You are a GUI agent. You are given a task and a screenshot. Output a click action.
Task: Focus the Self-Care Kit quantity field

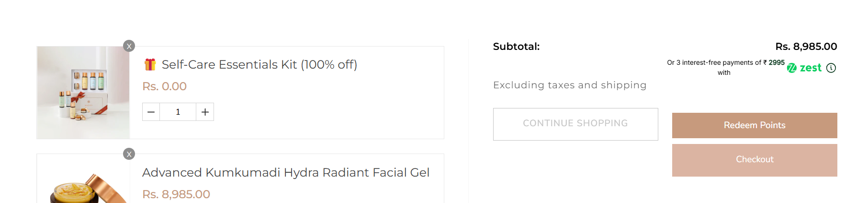click(178, 112)
